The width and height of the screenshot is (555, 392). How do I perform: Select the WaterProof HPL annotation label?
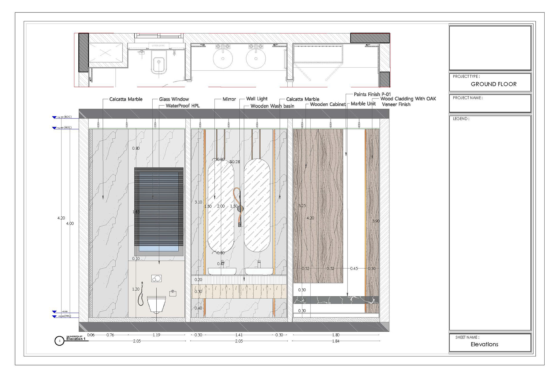[x=182, y=106]
